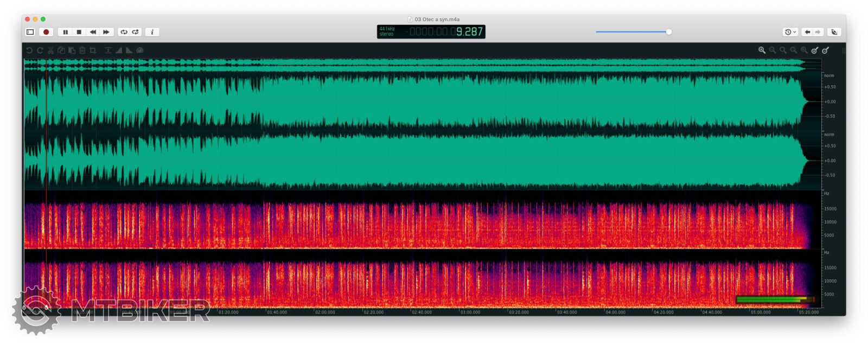Viewport: 868px width, 345px height.
Task: Click the volume slider knob
Action: coord(669,32)
